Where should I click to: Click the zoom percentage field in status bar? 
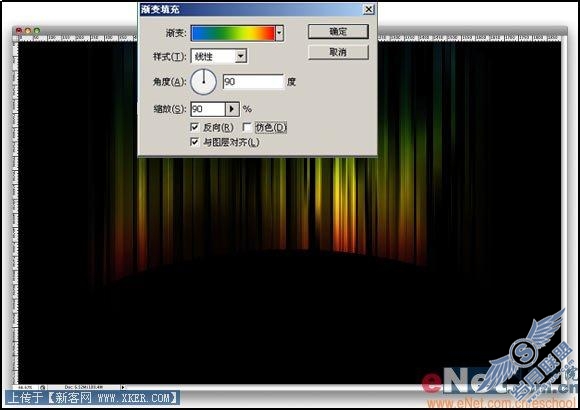tap(25, 387)
